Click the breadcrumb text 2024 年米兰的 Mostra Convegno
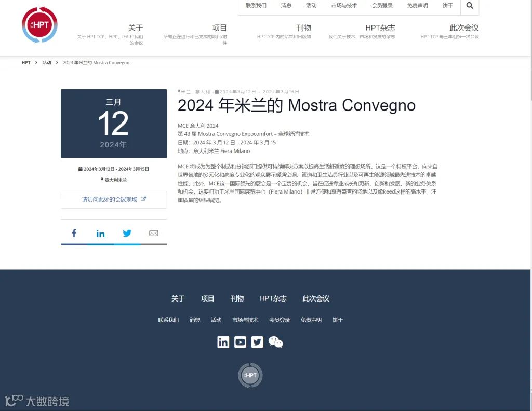 [x=96, y=63]
